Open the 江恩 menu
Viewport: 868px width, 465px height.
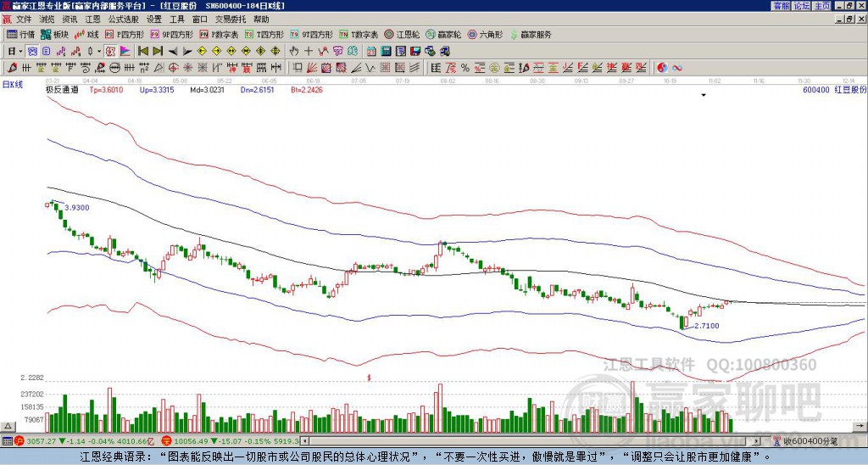tap(93, 20)
